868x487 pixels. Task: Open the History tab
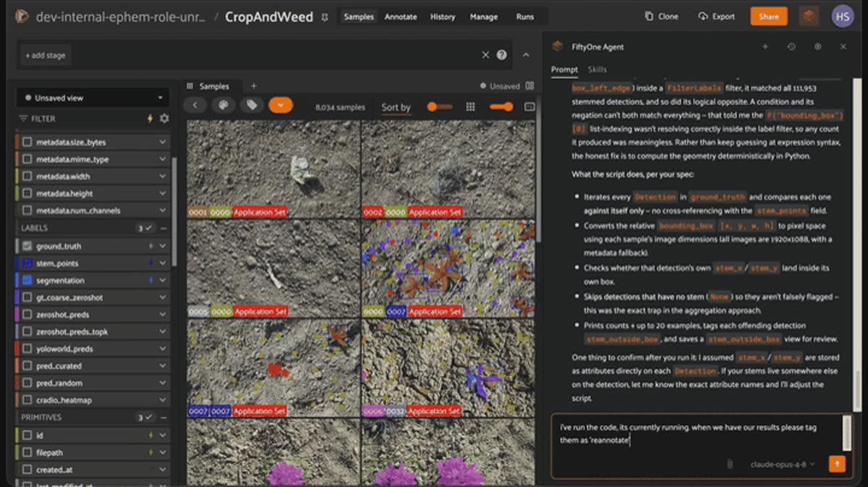point(443,17)
